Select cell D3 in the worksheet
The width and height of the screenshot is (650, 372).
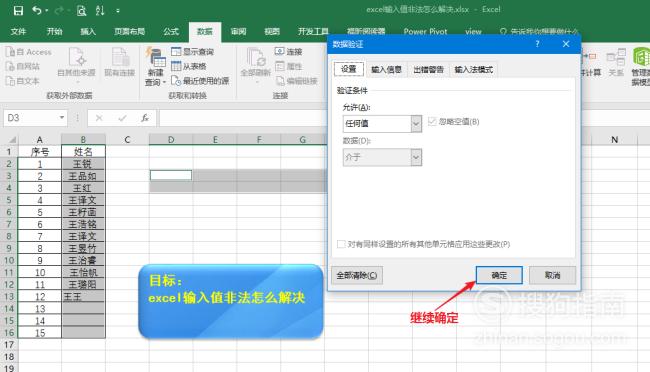point(171,175)
